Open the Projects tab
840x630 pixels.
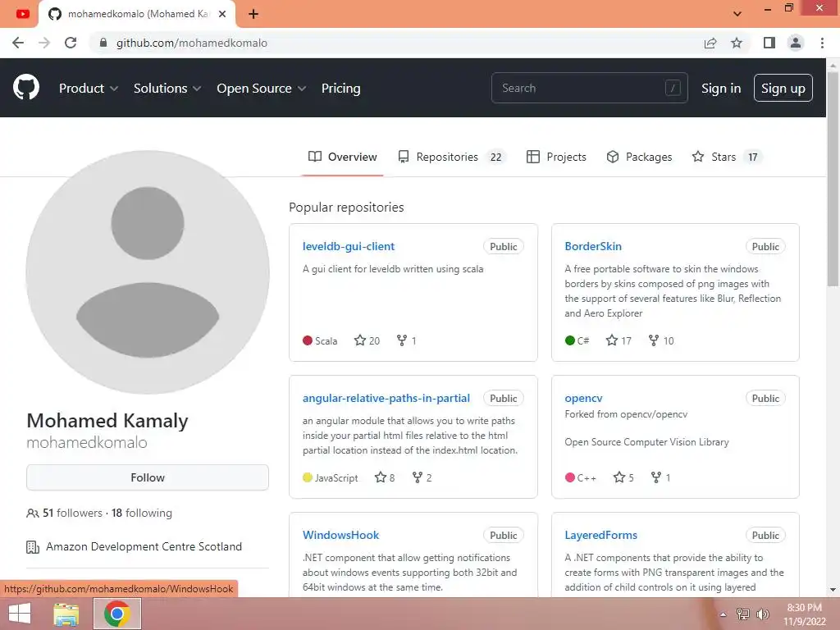pyautogui.click(x=556, y=157)
